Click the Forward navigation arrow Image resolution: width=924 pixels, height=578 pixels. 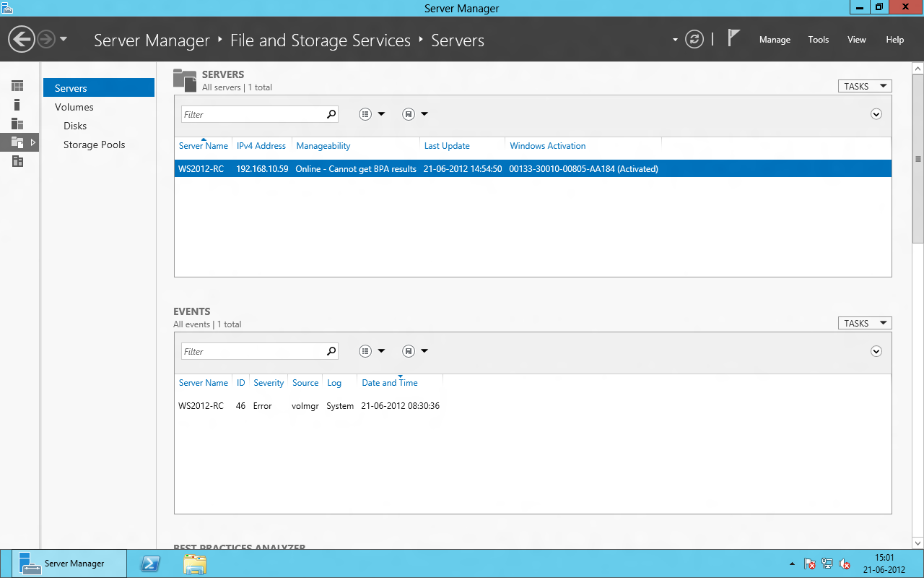pos(45,39)
